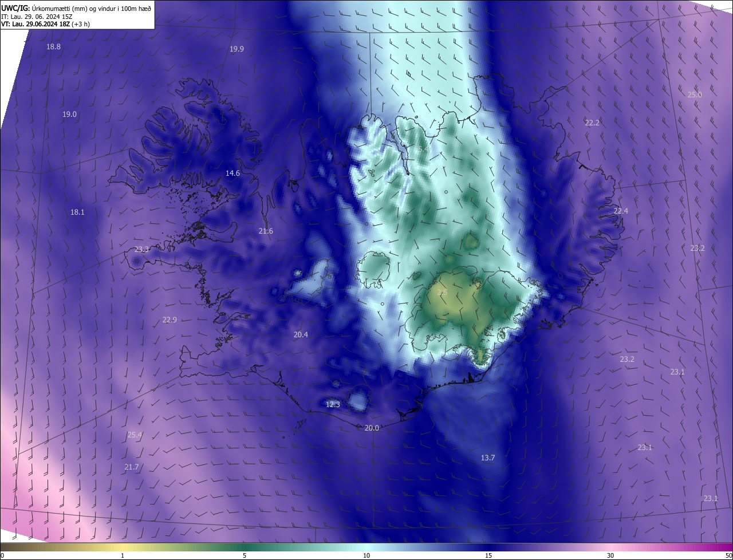The image size is (733, 560).
Task: Click the title text 'UWC/IG: Úrkomumætti (mm)'
Action: pyautogui.click(x=45, y=8)
